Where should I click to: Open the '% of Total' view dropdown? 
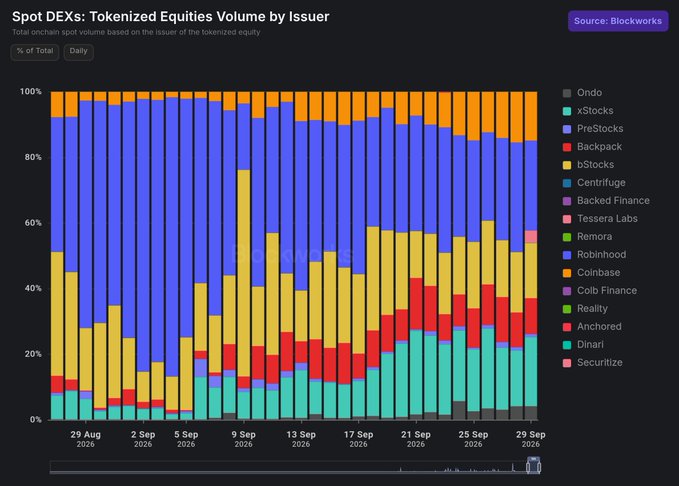tap(35, 52)
